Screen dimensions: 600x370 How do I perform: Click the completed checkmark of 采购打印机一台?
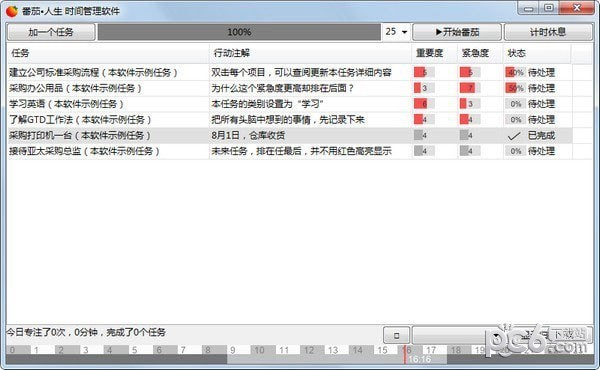pos(514,135)
